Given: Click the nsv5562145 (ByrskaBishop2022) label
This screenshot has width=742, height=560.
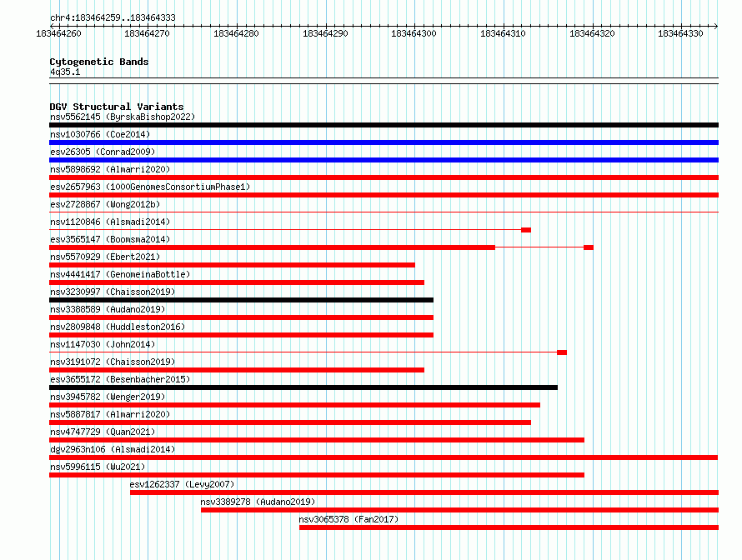Looking at the screenshot, I should click(123, 117).
